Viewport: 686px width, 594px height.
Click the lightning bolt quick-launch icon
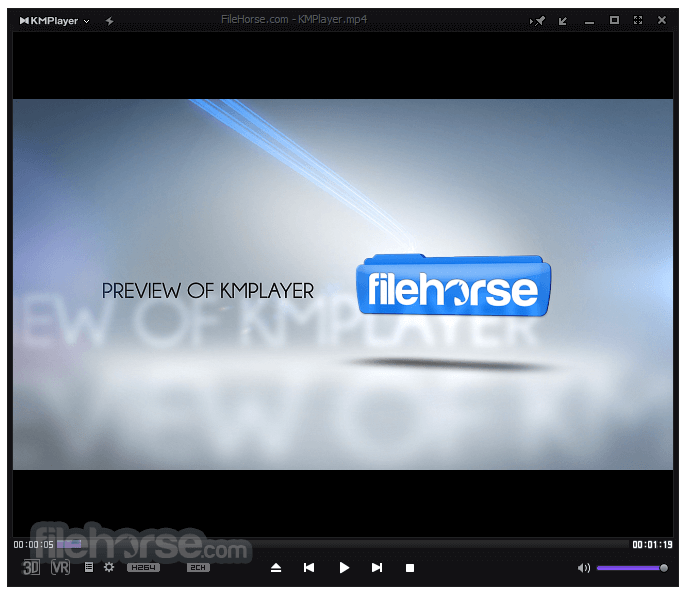pyautogui.click(x=109, y=21)
